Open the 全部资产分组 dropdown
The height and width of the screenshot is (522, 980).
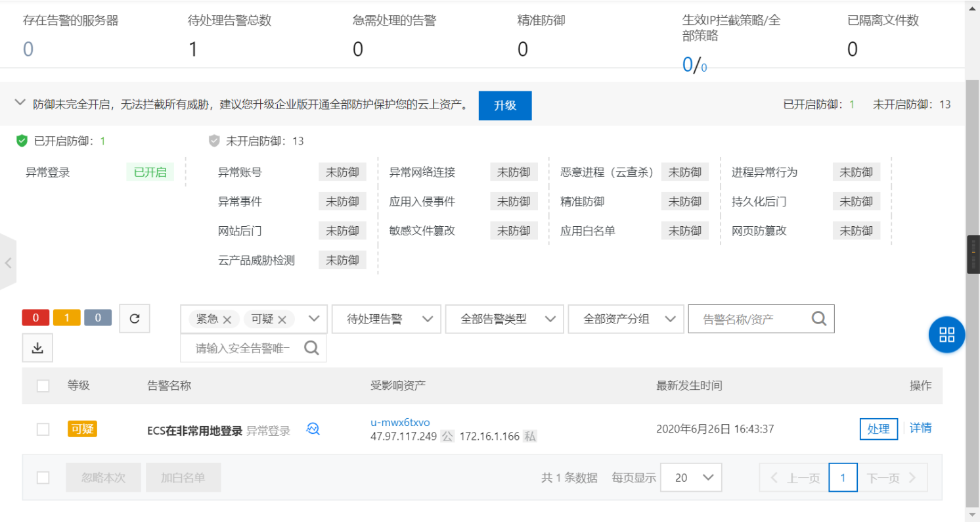[x=625, y=318]
